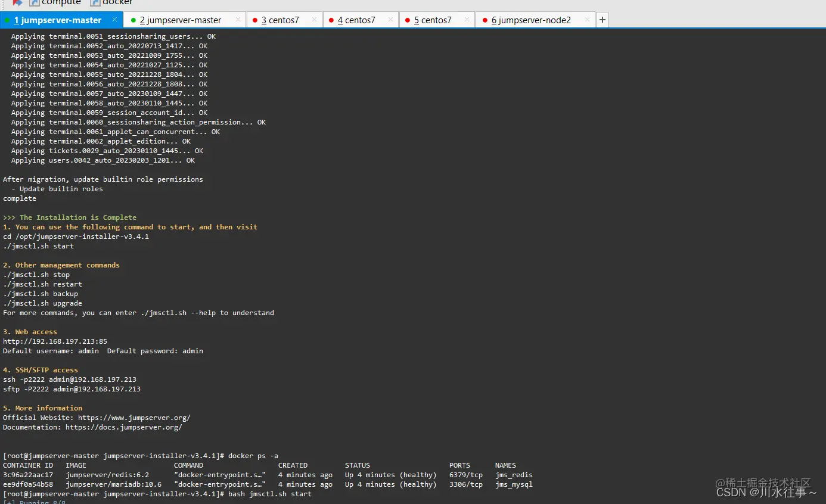Click the './jmsctl.sh restart' command line

tap(42, 284)
